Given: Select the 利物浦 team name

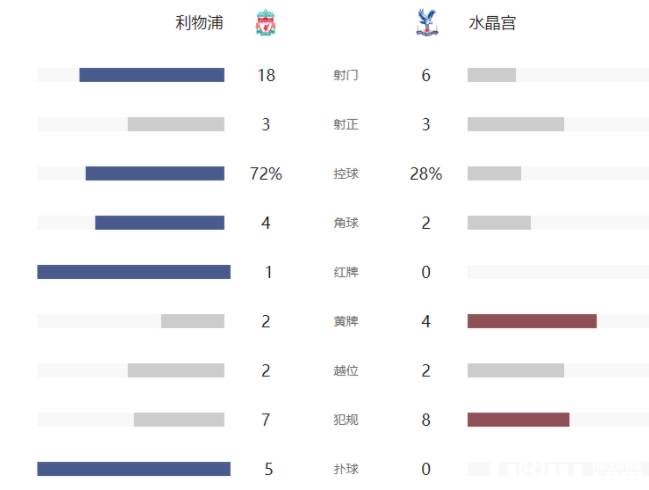Looking at the screenshot, I should (x=199, y=23).
